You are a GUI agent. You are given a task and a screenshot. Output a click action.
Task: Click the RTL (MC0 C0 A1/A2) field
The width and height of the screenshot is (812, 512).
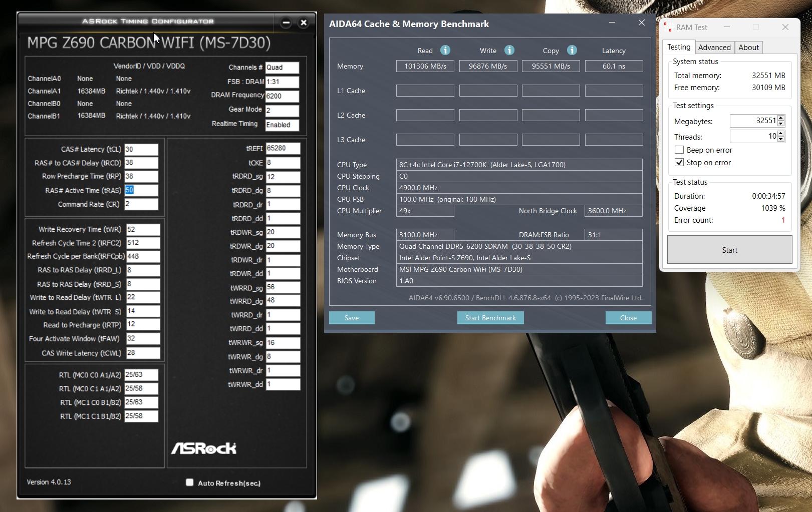point(141,374)
